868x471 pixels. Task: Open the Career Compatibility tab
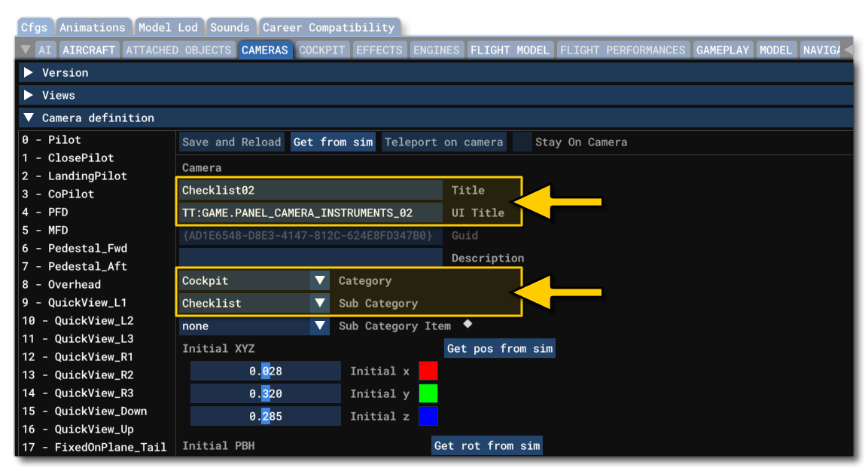tap(329, 26)
